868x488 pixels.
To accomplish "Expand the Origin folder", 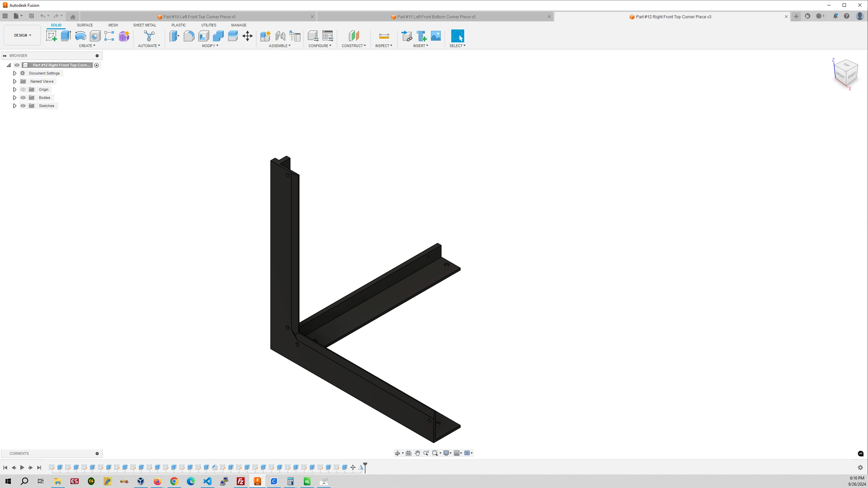I will [15, 89].
